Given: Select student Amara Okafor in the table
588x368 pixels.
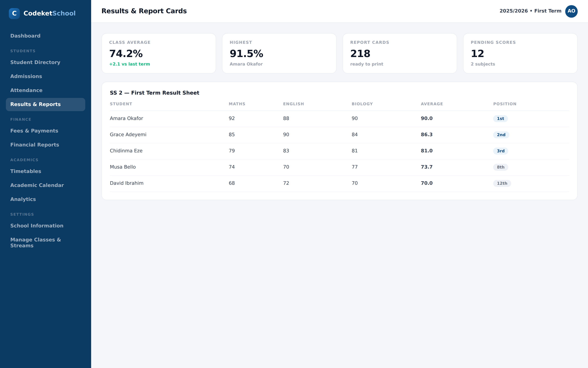Looking at the screenshot, I should [126, 118].
